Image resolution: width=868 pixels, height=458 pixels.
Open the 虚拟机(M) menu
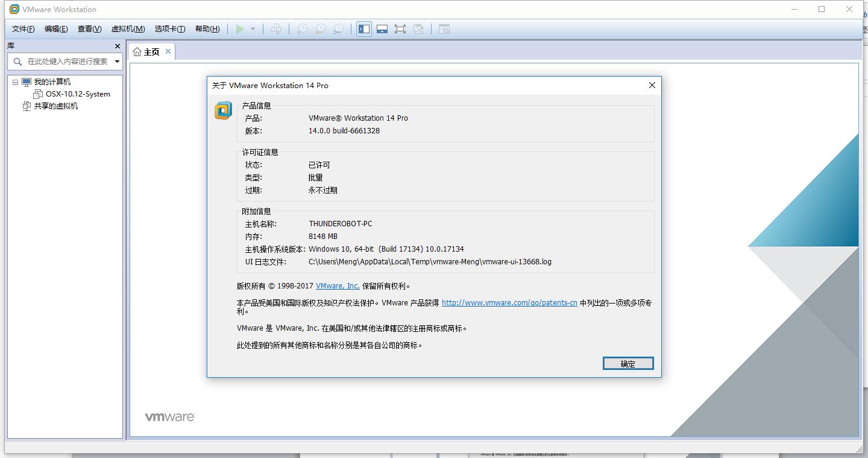click(x=128, y=29)
